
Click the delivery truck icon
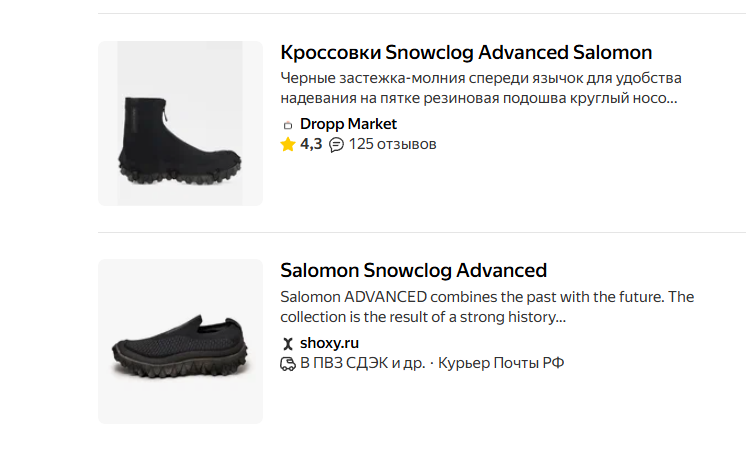288,363
